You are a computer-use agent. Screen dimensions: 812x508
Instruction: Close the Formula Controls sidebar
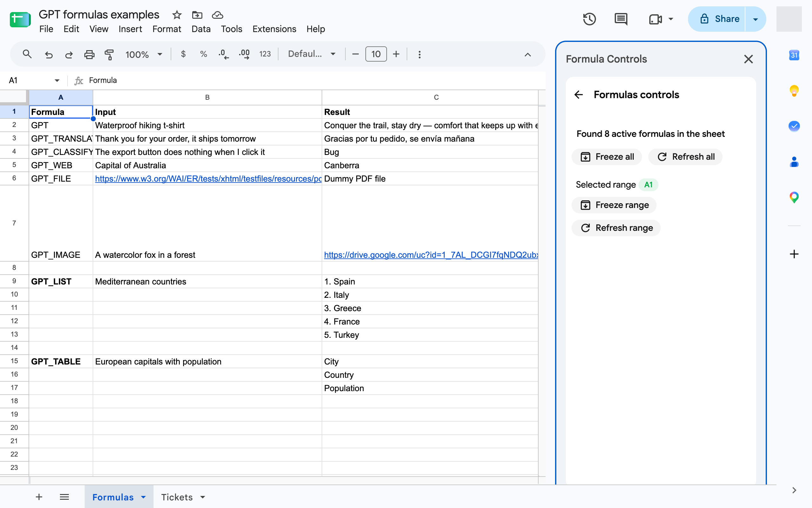point(748,59)
